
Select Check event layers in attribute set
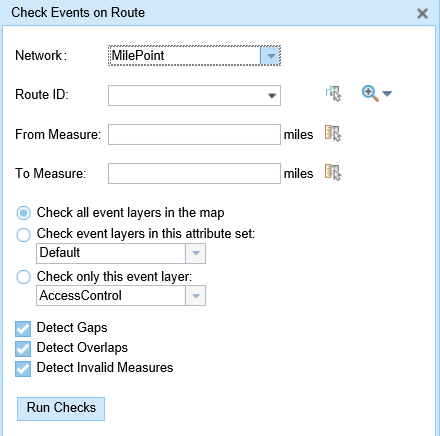[x=24, y=235]
